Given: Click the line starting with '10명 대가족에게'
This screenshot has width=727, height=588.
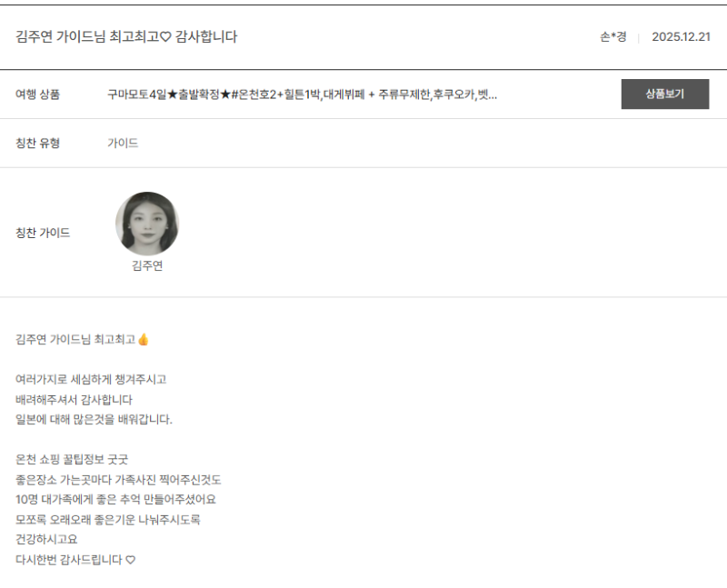Looking at the screenshot, I should [x=115, y=500].
